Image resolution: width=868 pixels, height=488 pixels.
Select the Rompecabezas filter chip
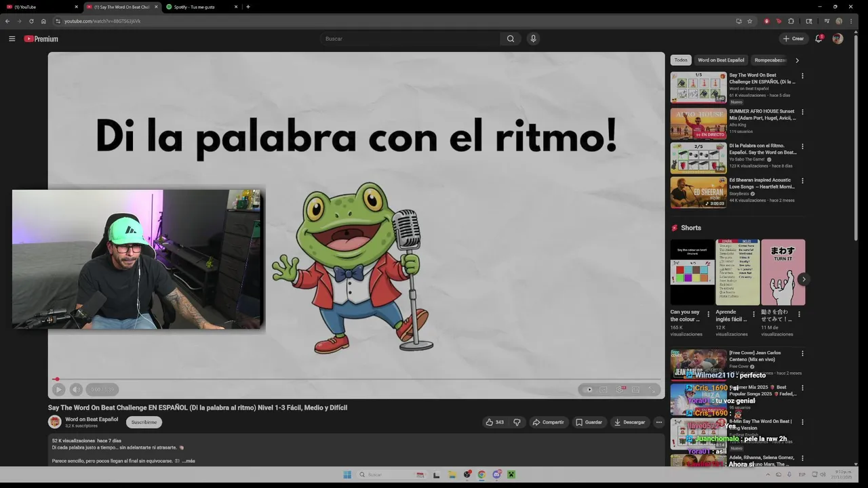pos(770,60)
